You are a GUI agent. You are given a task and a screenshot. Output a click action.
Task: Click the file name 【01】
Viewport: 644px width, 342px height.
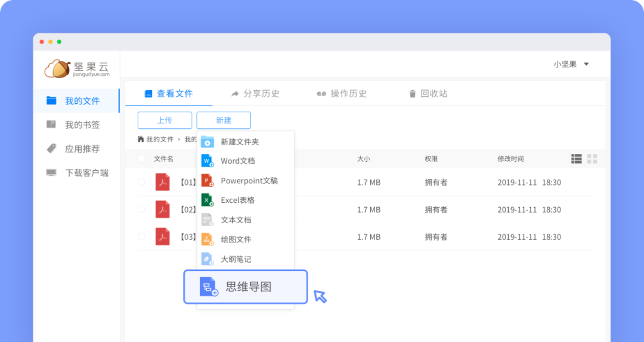coord(188,183)
